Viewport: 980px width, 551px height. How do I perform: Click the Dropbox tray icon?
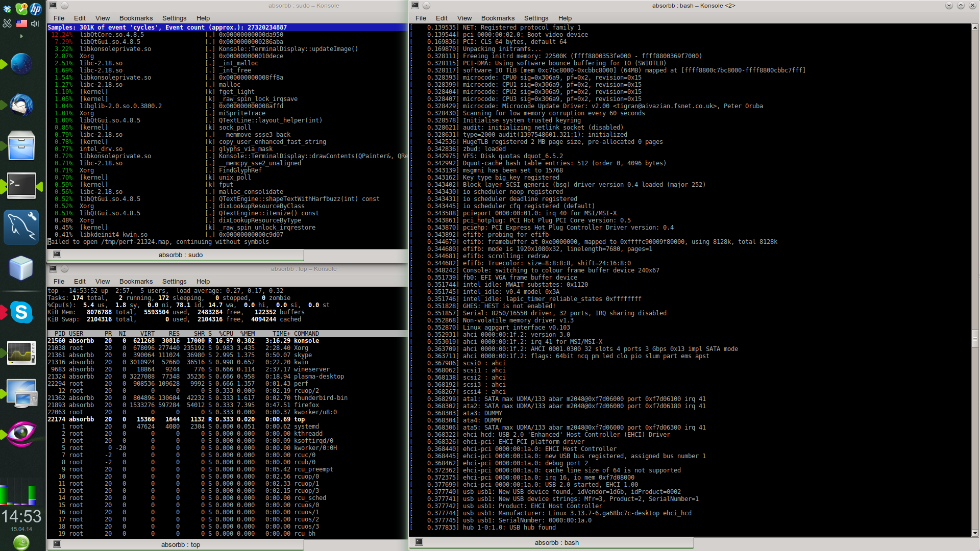pyautogui.click(x=7, y=9)
